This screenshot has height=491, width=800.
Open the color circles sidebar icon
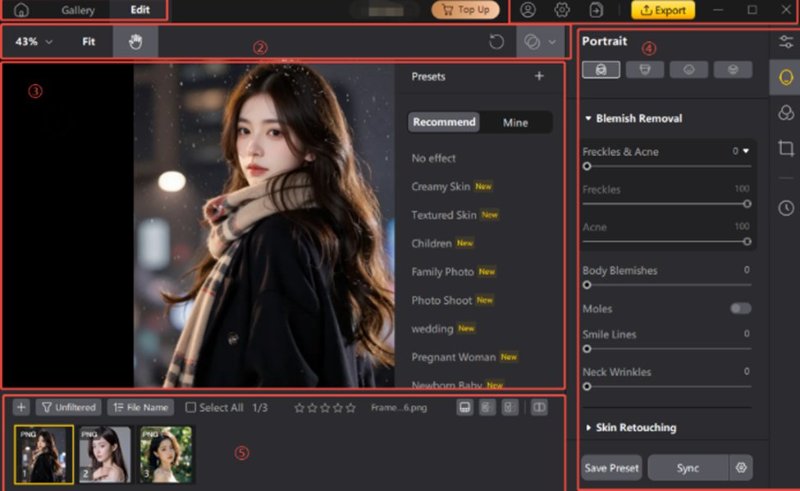point(786,112)
